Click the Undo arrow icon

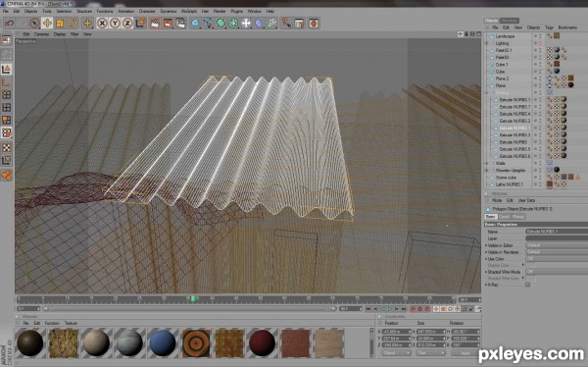pos(10,24)
